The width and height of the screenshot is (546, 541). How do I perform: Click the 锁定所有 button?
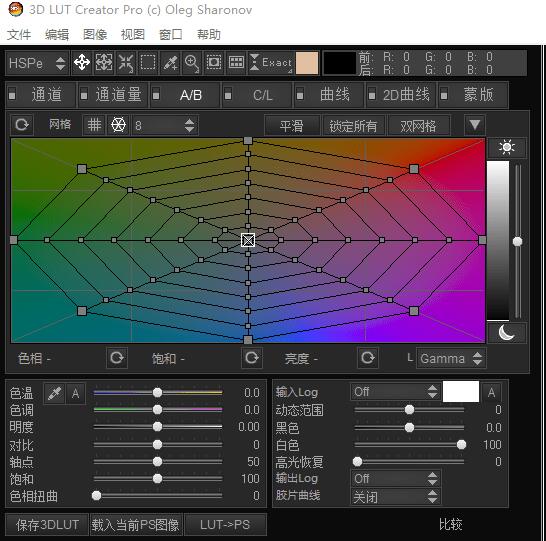pos(353,125)
